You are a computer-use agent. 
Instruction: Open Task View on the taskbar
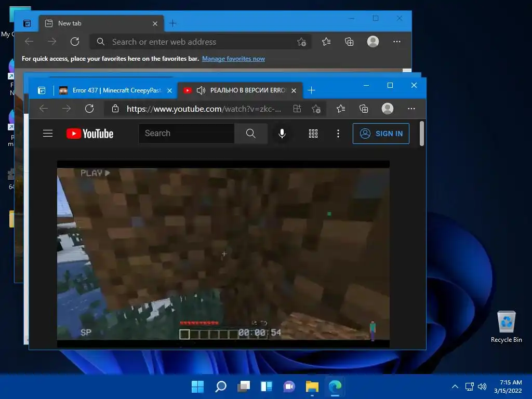(x=243, y=387)
